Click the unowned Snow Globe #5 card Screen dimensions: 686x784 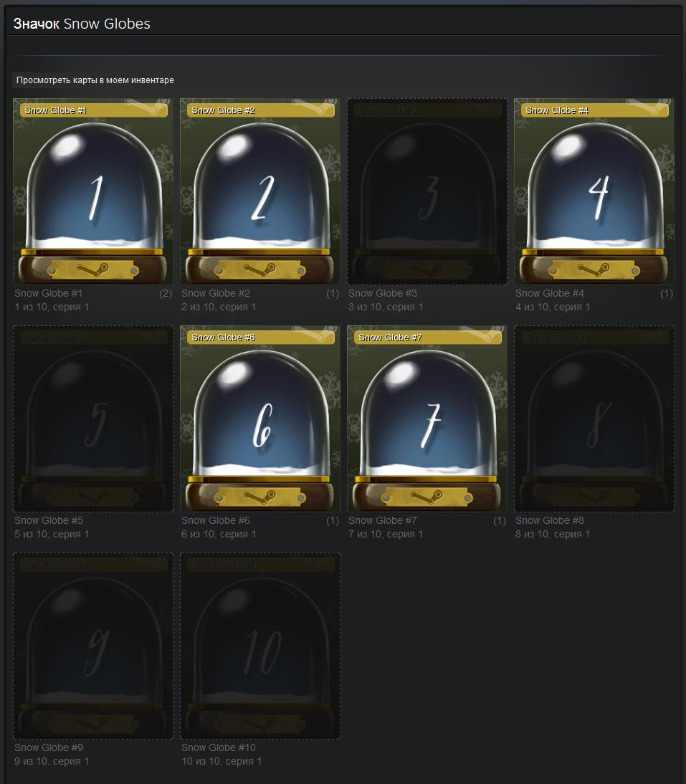93,419
